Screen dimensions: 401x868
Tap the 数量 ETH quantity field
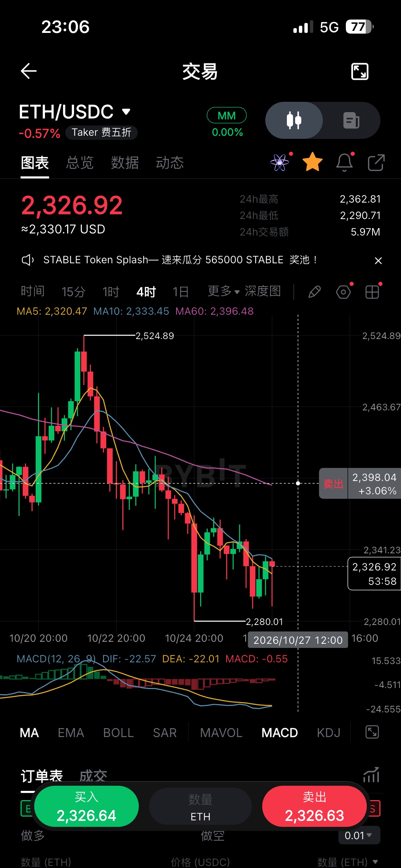coord(200,806)
